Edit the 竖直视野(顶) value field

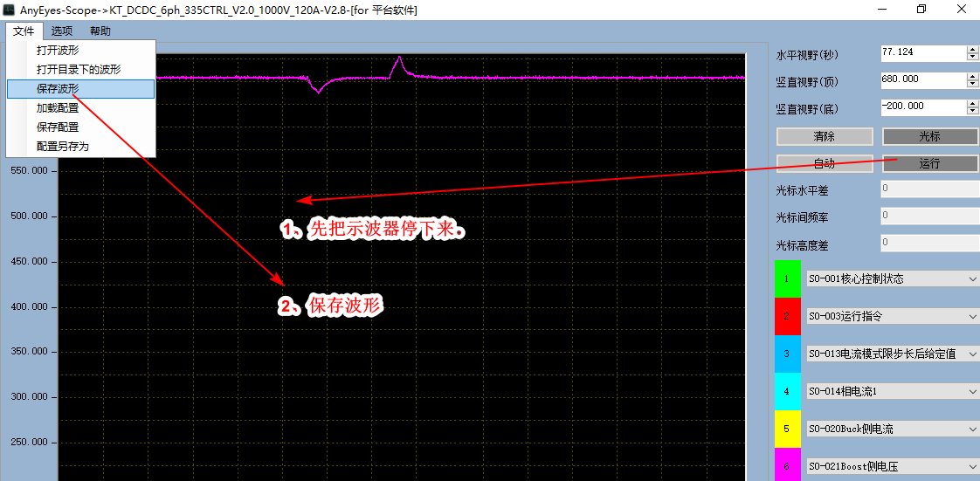(923, 80)
